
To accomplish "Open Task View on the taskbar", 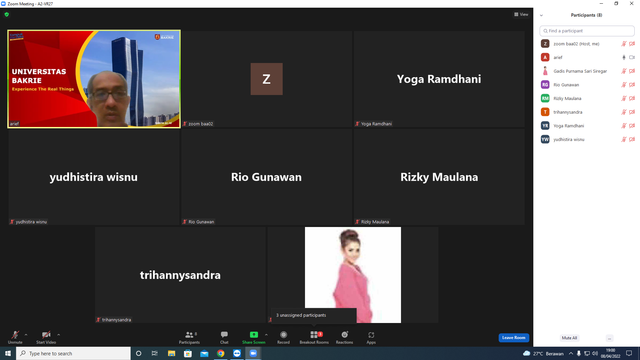I will pyautogui.click(x=155, y=353).
